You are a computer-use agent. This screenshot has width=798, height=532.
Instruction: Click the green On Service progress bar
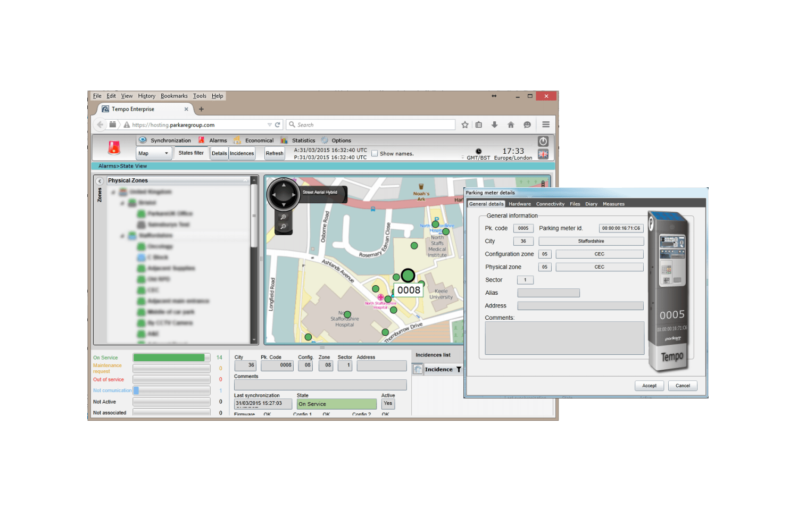pyautogui.click(x=169, y=358)
